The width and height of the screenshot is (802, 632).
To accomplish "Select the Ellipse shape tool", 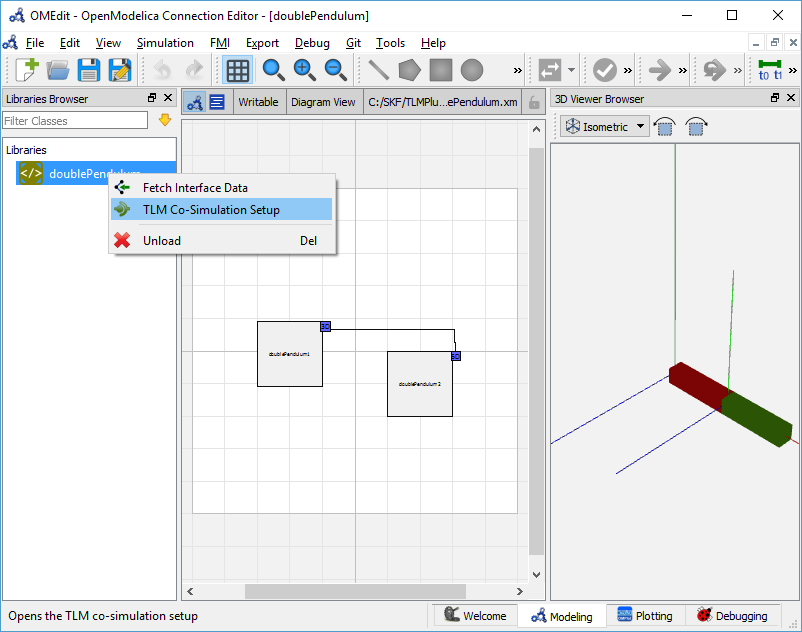I will (470, 70).
